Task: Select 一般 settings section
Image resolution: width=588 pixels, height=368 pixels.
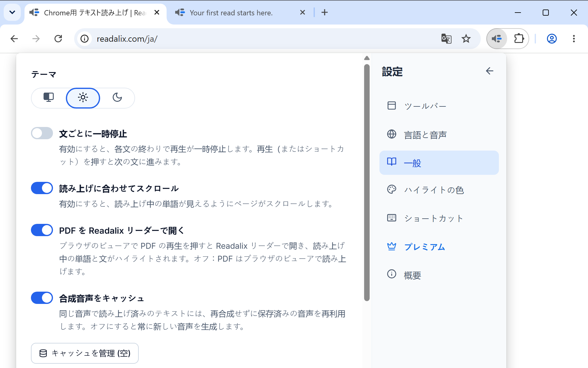Action: (439, 163)
